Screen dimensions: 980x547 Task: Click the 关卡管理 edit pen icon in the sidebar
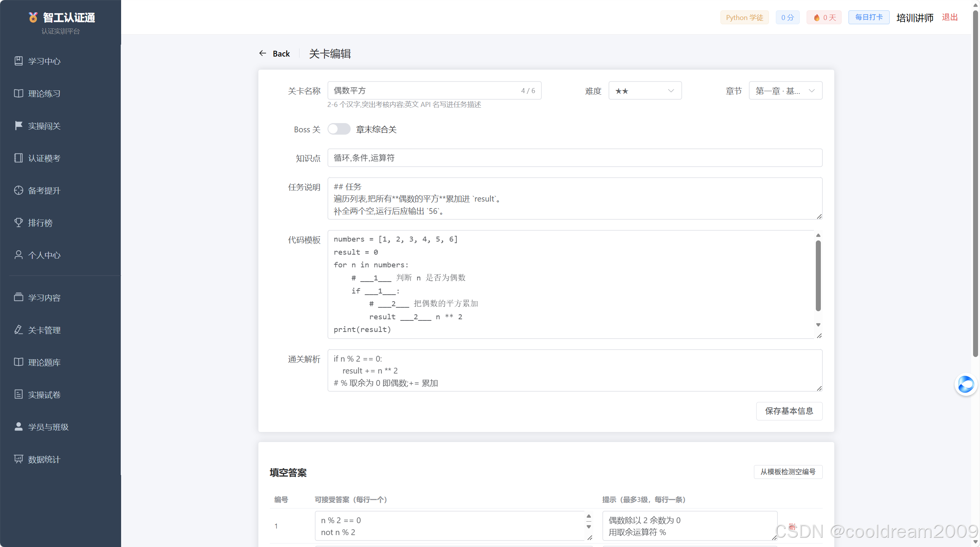(x=18, y=330)
